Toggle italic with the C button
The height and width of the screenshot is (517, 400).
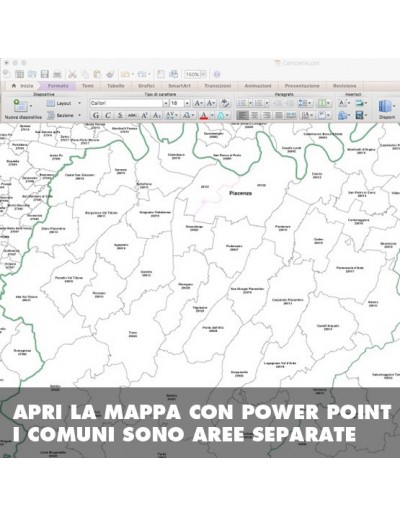coord(108,115)
